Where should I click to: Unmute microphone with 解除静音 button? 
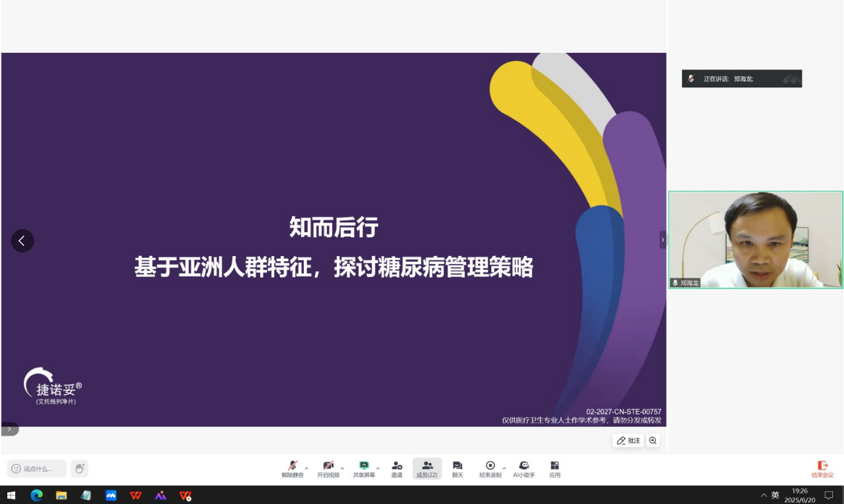(x=293, y=469)
